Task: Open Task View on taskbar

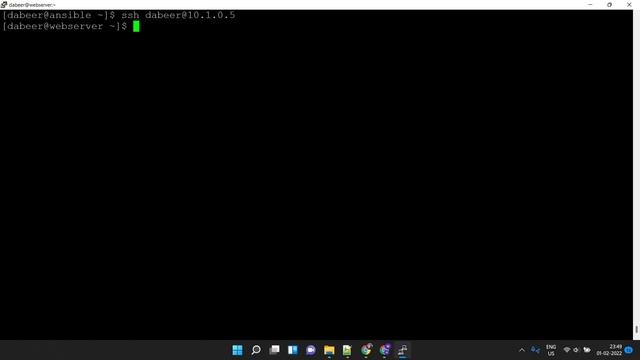Action: point(274,350)
